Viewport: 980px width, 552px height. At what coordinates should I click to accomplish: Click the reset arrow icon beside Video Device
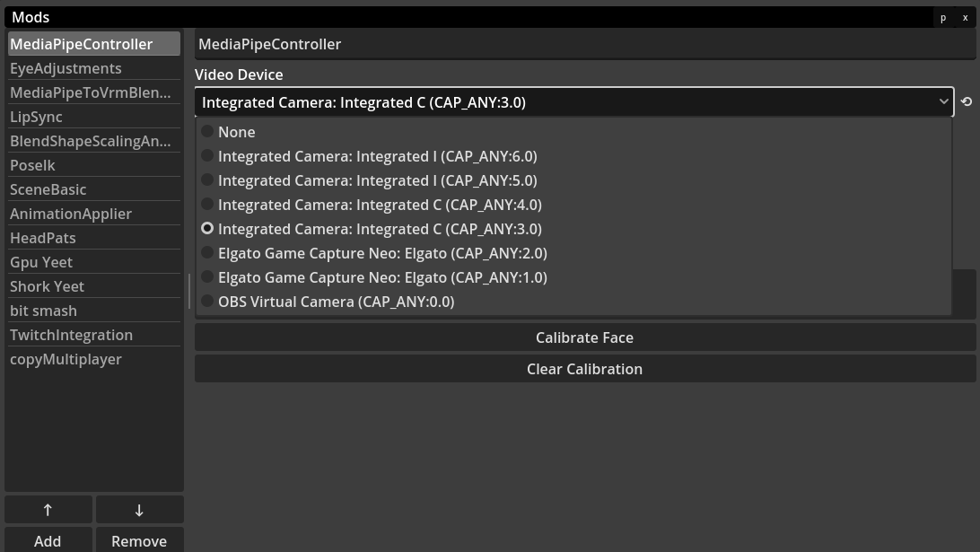point(966,102)
